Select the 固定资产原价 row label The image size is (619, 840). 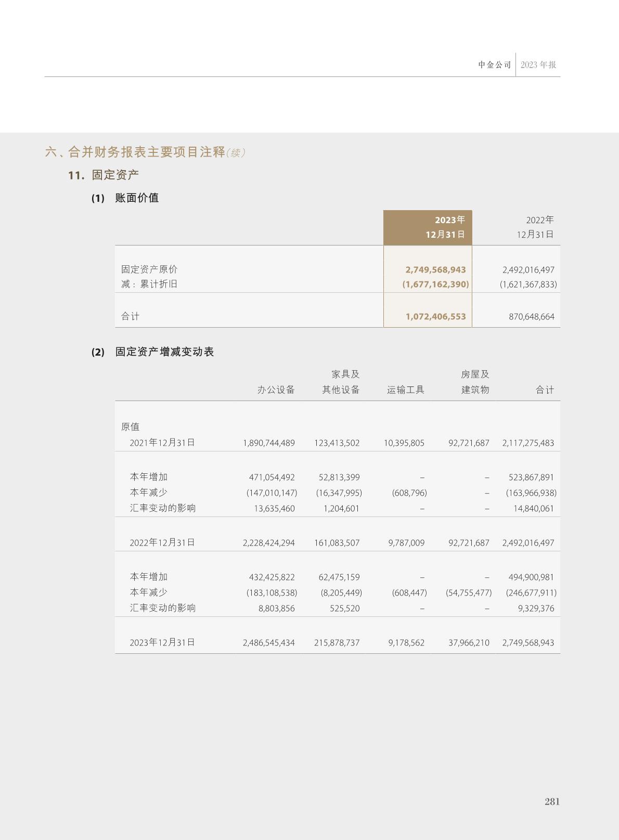tap(149, 269)
